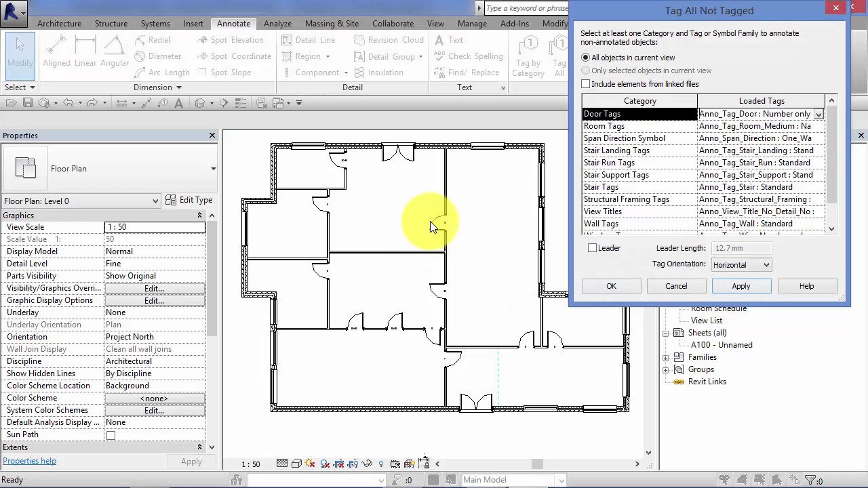Click OK in Tag All Not Tagged dialog
Image resolution: width=868 pixels, height=488 pixels.
[x=611, y=286]
